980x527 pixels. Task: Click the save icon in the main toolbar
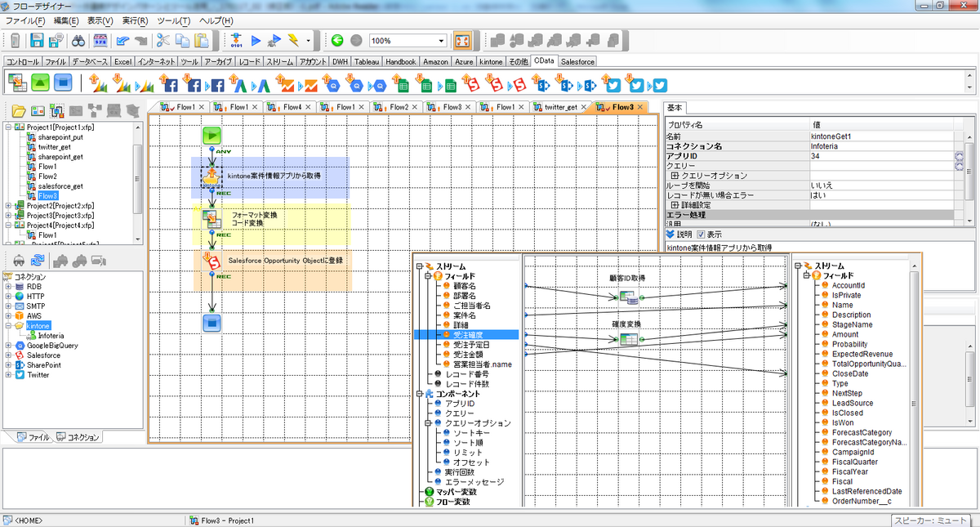click(37, 40)
